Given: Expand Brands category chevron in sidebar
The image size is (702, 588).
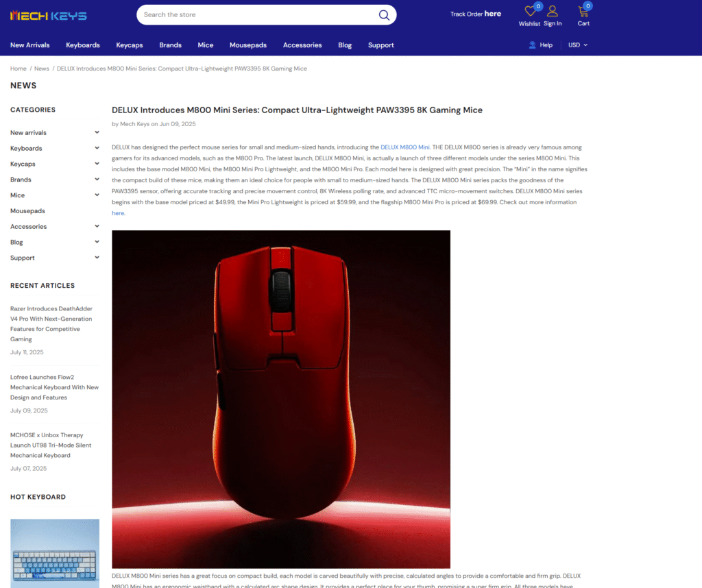Looking at the screenshot, I should [97, 180].
